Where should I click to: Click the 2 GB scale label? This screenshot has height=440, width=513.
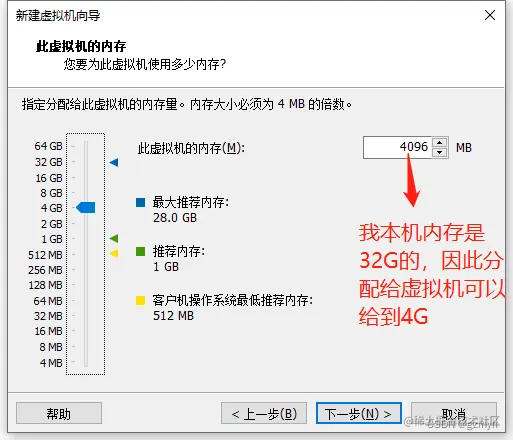coord(52,224)
